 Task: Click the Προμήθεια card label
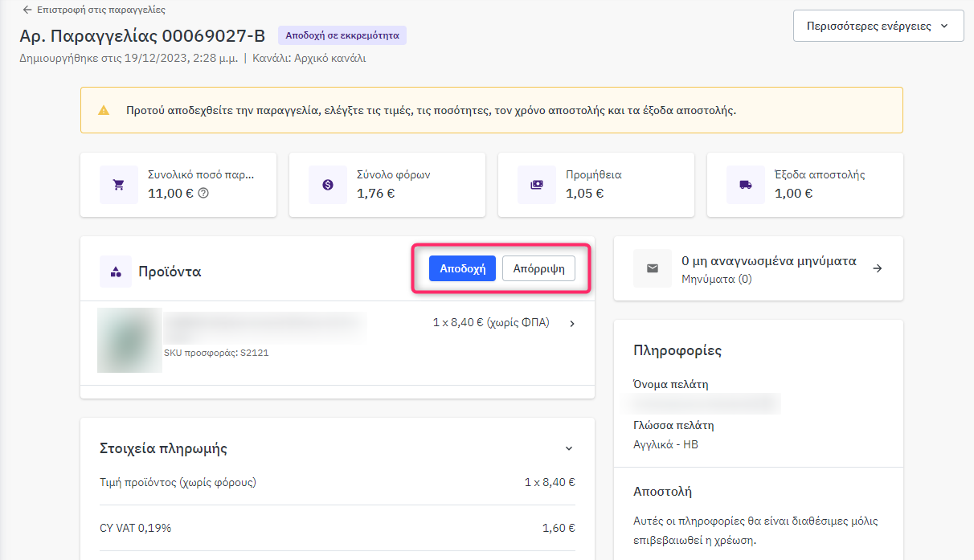click(x=594, y=174)
